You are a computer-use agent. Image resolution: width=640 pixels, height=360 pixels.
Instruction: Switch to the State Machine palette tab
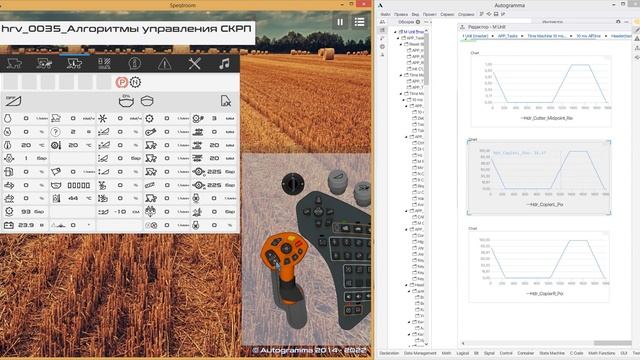coord(552,353)
